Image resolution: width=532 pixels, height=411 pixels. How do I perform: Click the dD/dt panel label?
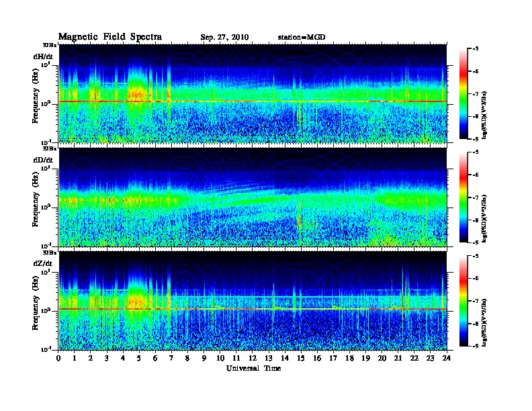pyautogui.click(x=43, y=160)
